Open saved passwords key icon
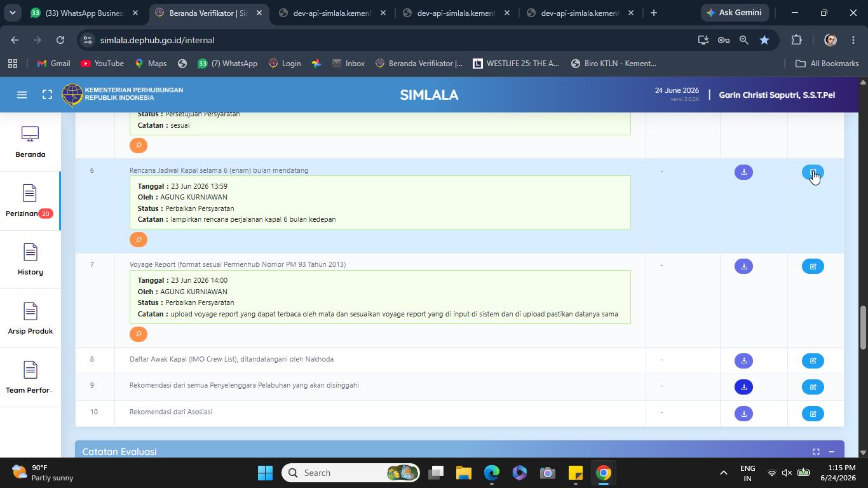868x488 pixels. click(x=724, y=40)
